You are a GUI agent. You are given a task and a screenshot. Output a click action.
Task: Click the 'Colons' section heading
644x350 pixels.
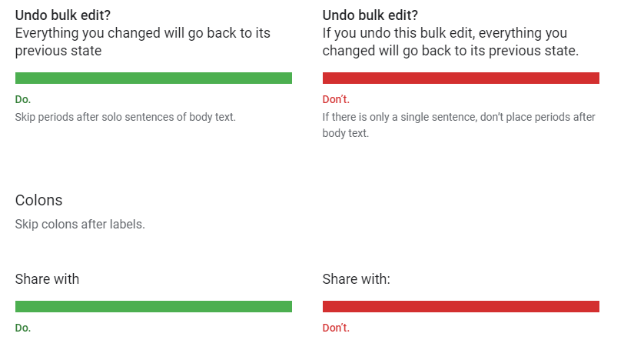[x=38, y=200]
